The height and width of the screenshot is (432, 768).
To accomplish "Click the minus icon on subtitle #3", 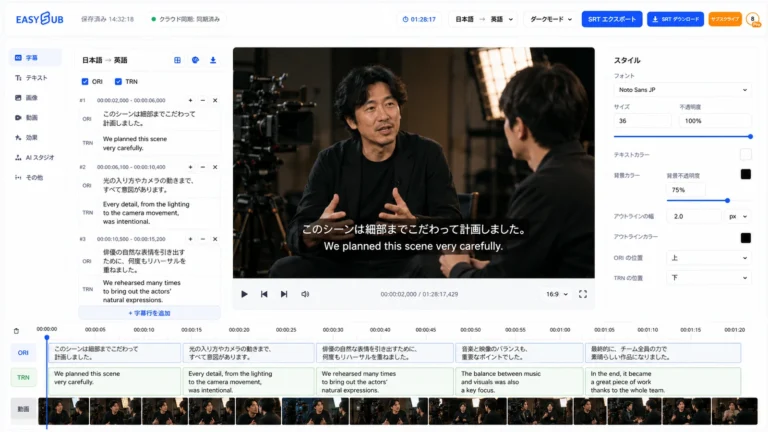I will (x=203, y=239).
